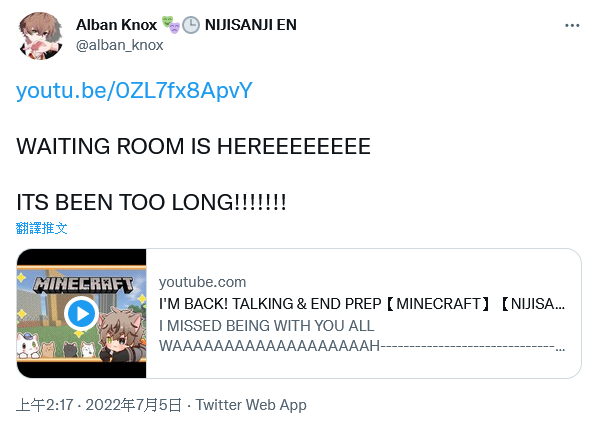Click the Twitter Web App source link
This screenshot has height=431, width=598.
pos(251,405)
